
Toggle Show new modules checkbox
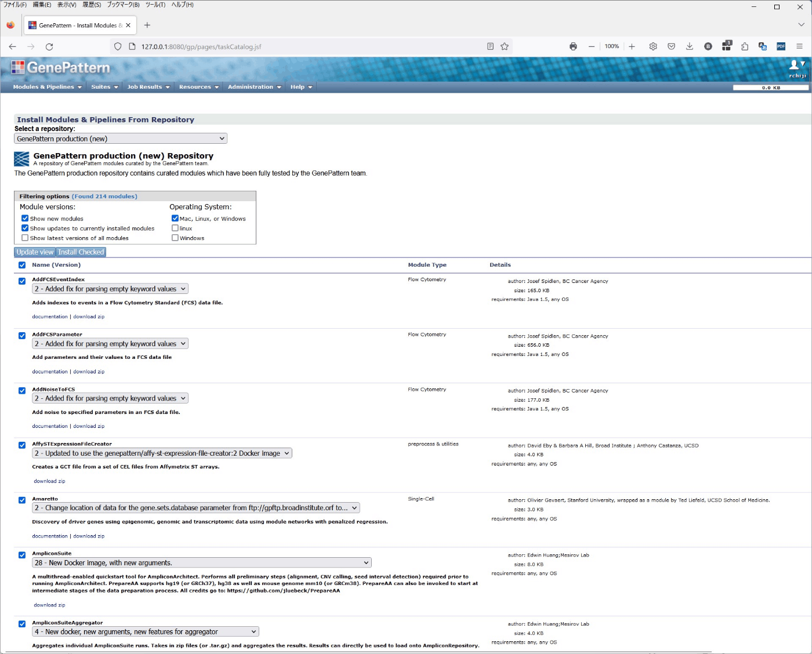click(x=25, y=219)
